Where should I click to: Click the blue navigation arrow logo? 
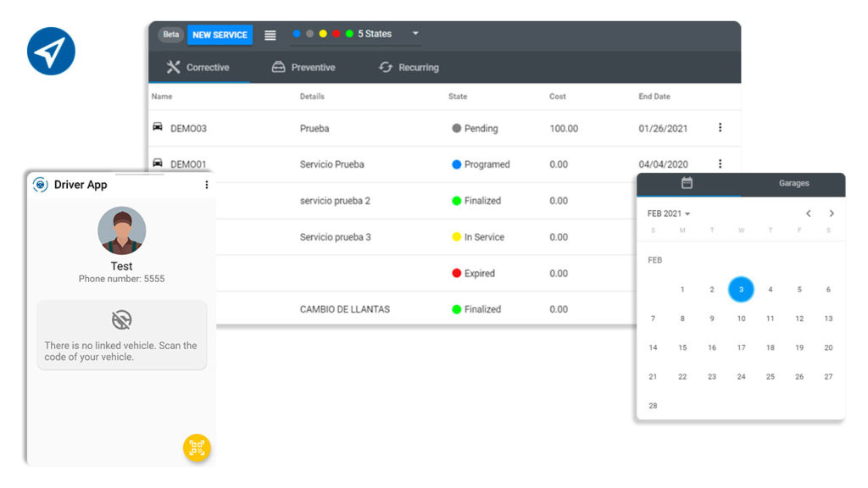(51, 52)
